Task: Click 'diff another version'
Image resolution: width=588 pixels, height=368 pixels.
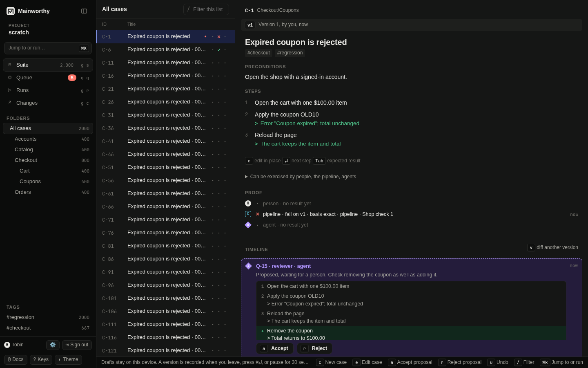Action: click(553, 247)
